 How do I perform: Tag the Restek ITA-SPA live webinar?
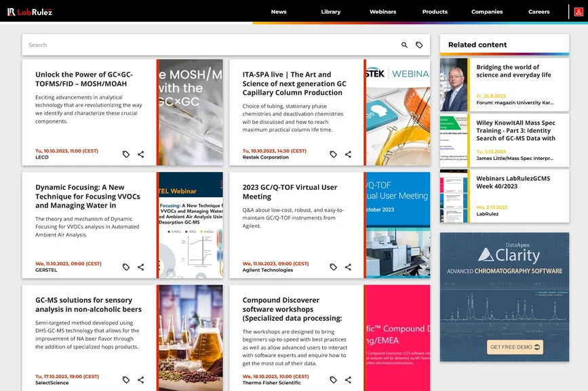tap(334, 155)
